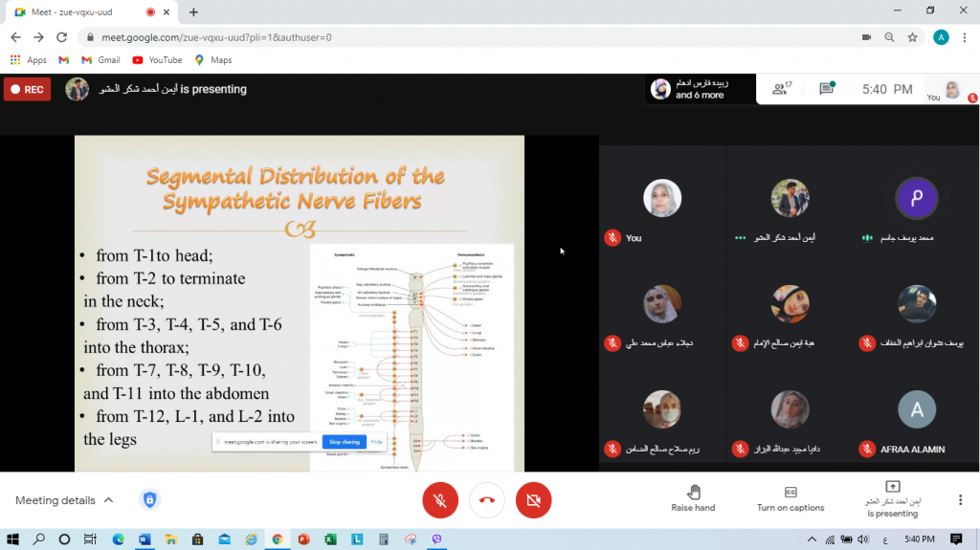Image resolution: width=980 pixels, height=550 pixels.
Task: Toggle the microphone mute button
Action: point(439,500)
